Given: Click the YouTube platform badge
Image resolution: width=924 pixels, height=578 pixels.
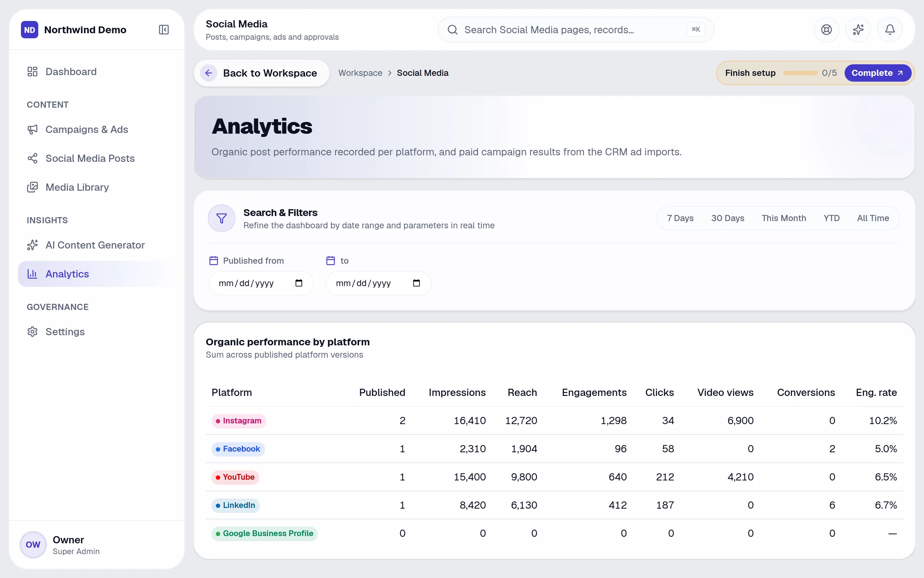Looking at the screenshot, I should (235, 477).
